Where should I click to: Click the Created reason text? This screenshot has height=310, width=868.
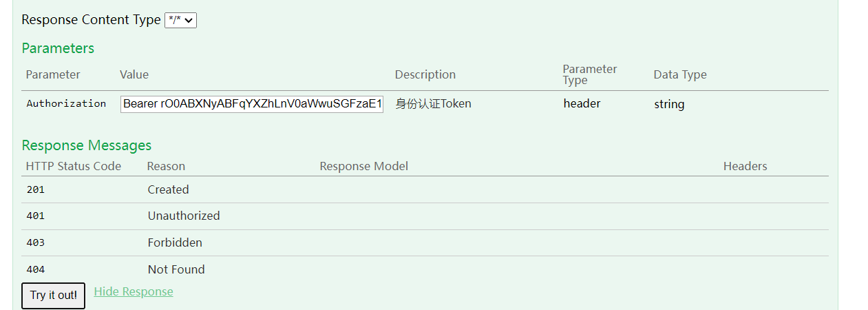click(x=168, y=189)
